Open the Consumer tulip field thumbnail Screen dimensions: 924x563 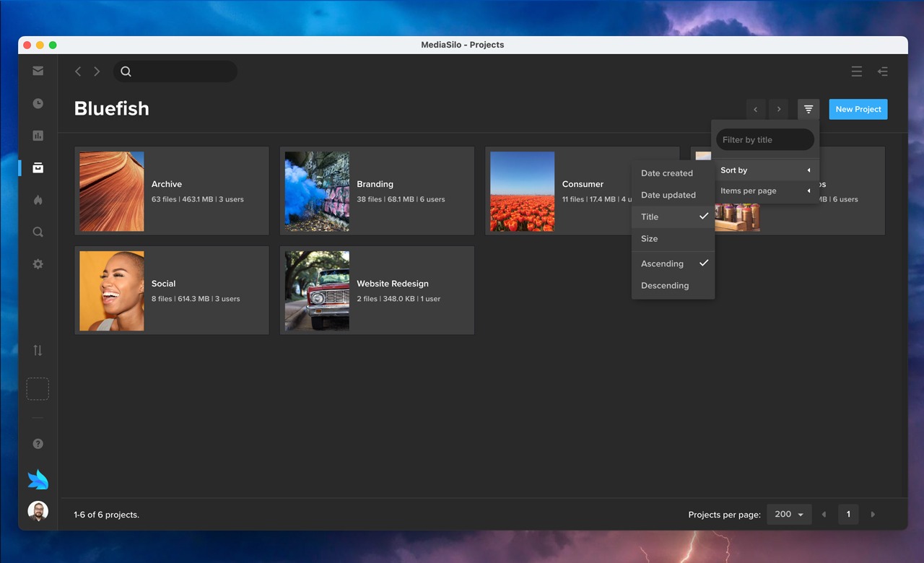523,191
